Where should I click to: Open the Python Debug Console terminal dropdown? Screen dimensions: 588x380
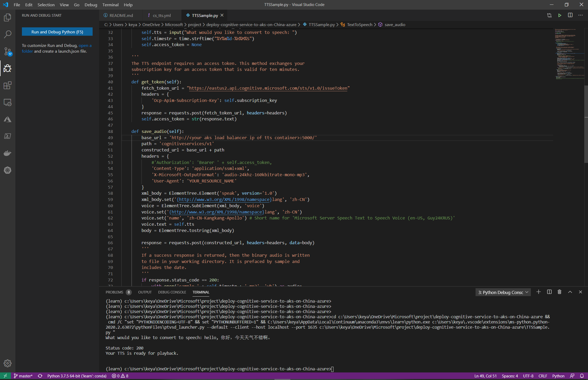coord(503,292)
